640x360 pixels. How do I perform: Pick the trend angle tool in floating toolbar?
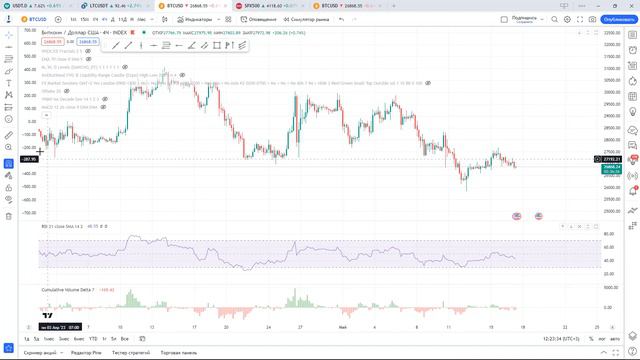(191, 46)
